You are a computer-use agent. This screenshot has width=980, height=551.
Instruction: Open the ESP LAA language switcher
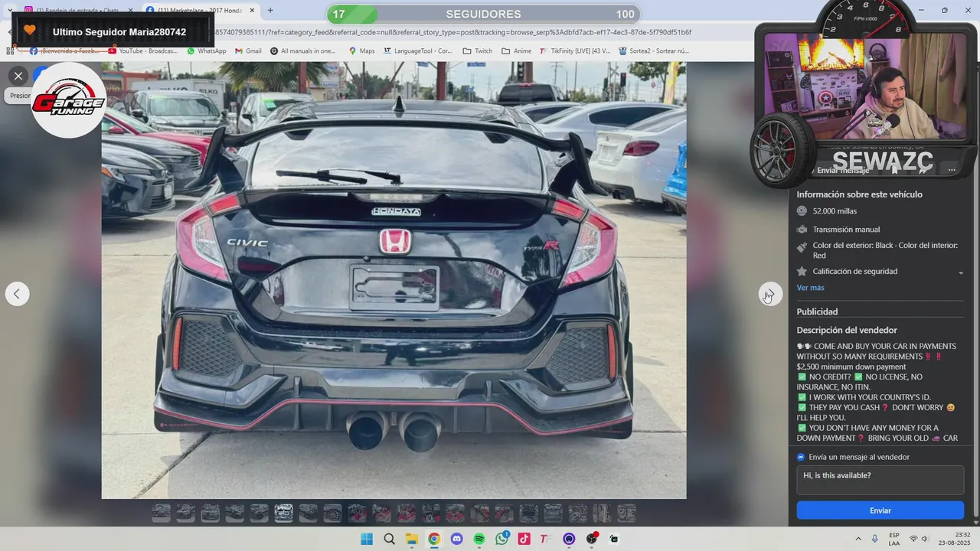[894, 539]
